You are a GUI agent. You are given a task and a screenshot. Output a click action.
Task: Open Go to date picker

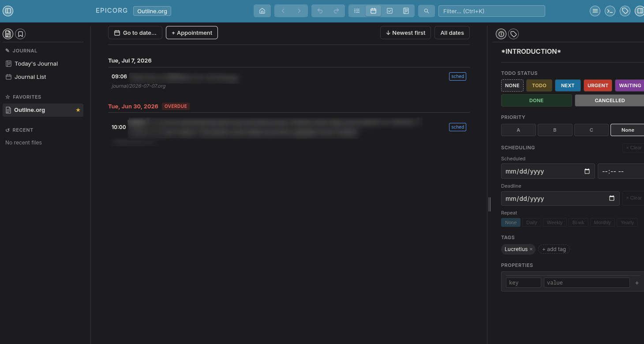coord(135,33)
